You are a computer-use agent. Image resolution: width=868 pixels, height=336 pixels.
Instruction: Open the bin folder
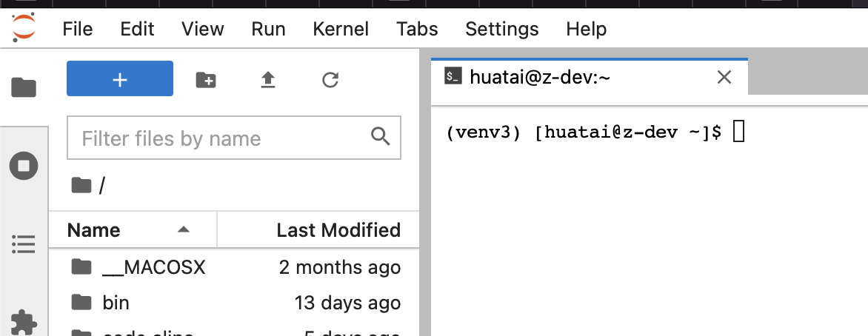click(x=116, y=302)
